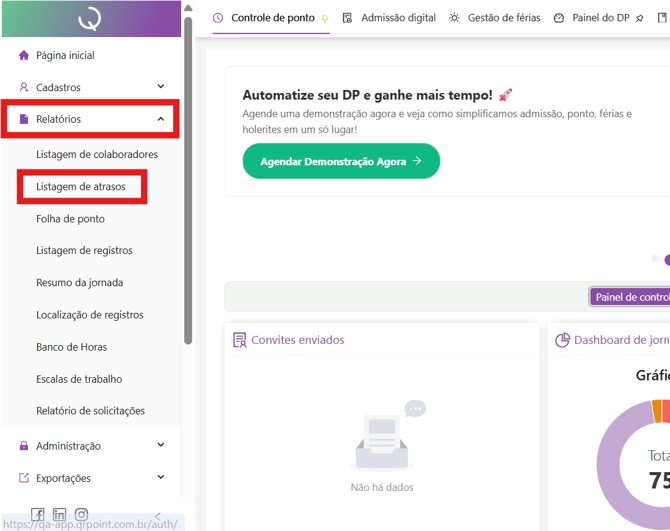Open the LinkedIn icon link
This screenshot has height=531, width=670.
pyautogui.click(x=59, y=515)
